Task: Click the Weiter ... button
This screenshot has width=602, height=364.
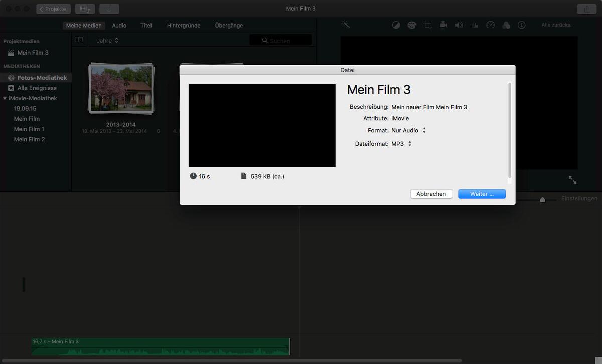Action: pyautogui.click(x=482, y=194)
